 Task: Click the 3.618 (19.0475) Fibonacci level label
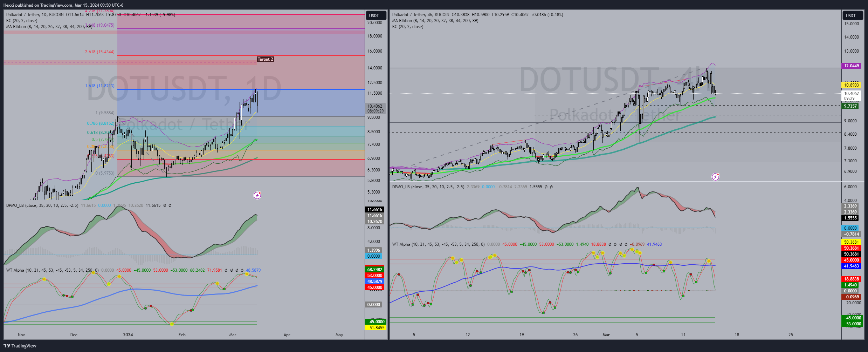click(99, 25)
